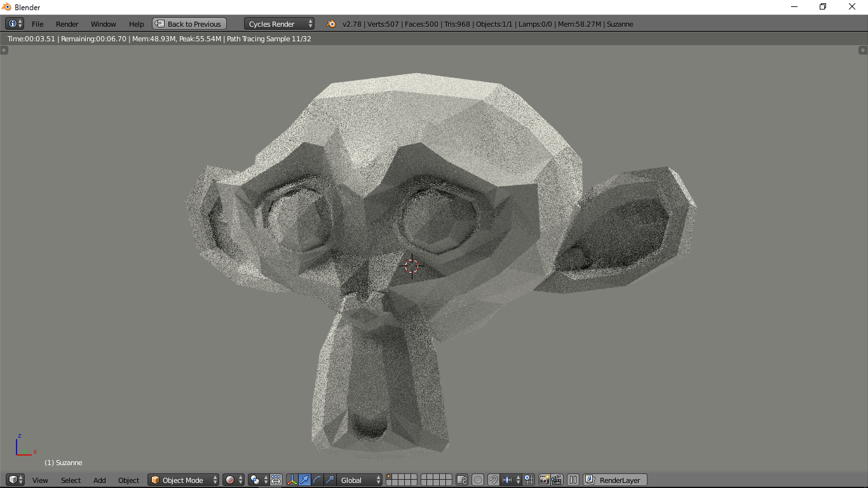
Task: Open the Object menu in viewport header
Action: point(128,480)
